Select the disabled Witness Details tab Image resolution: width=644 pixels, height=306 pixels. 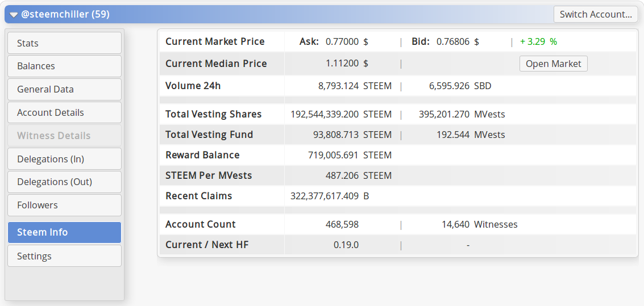(x=64, y=136)
